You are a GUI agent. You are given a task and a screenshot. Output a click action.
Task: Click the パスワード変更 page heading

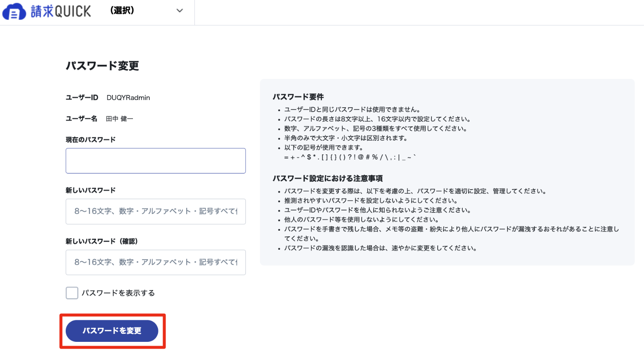tap(102, 66)
